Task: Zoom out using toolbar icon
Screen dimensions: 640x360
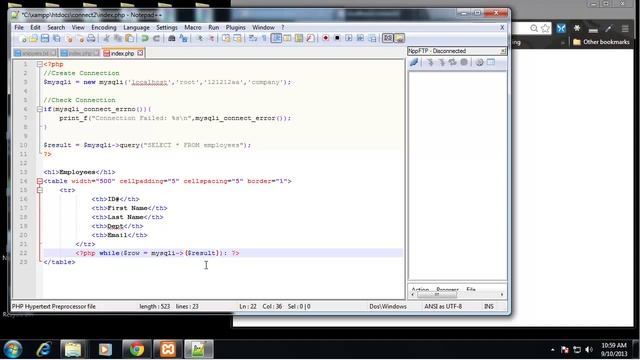Action: [x=211, y=38]
